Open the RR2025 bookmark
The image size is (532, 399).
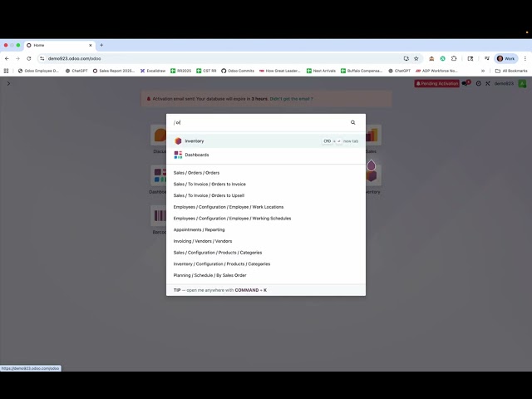181,71
